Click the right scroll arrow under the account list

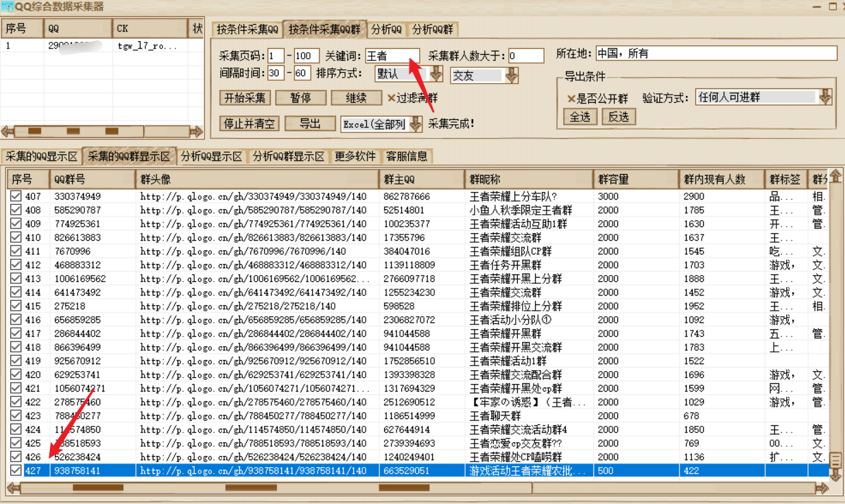(x=197, y=131)
